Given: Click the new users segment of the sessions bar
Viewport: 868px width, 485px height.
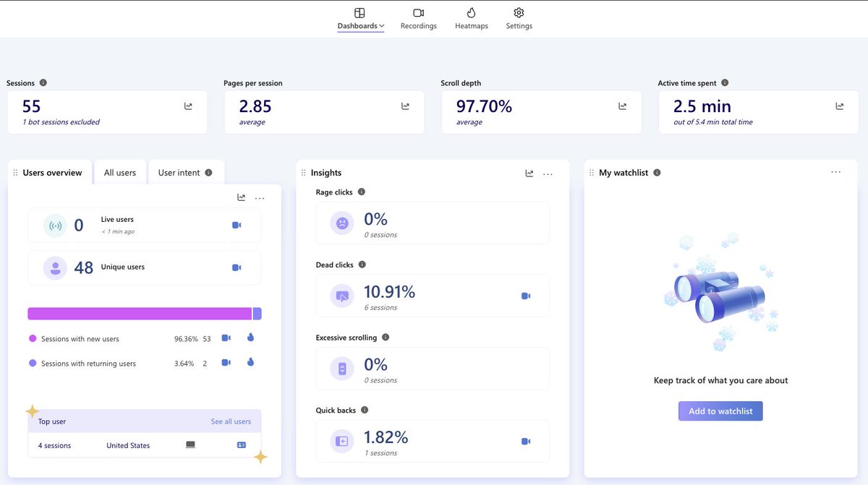Looking at the screenshot, I should (x=140, y=314).
